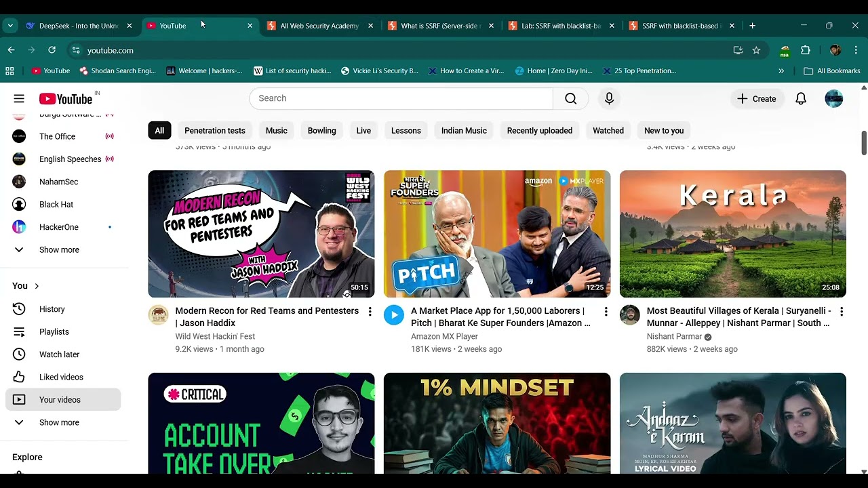Open the All Bookmarks folder
This screenshot has height=488, width=868.
pos(832,70)
